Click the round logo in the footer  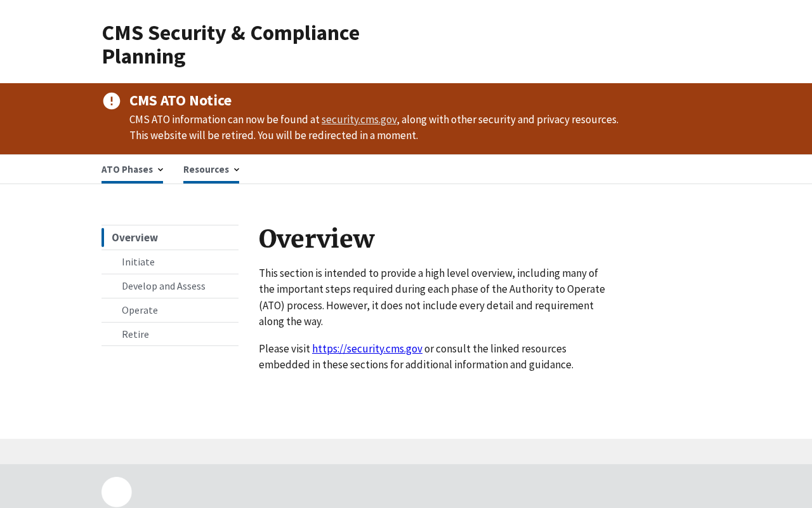point(117,492)
